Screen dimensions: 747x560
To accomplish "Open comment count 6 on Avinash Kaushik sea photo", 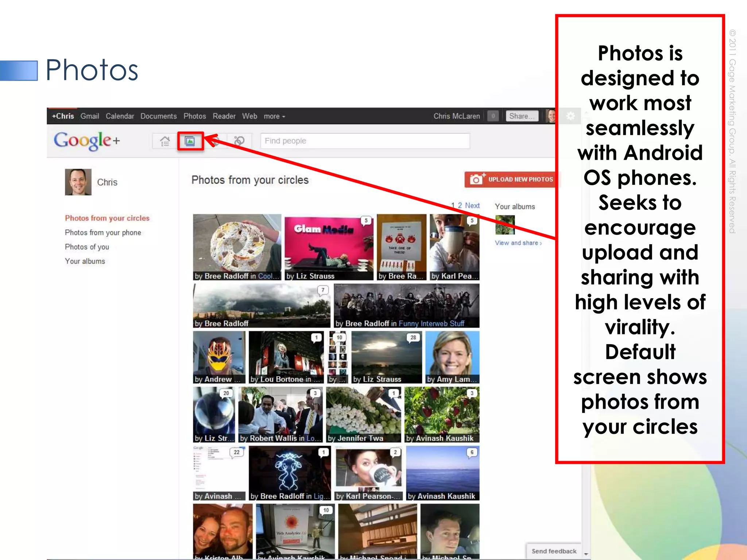I will [472, 452].
